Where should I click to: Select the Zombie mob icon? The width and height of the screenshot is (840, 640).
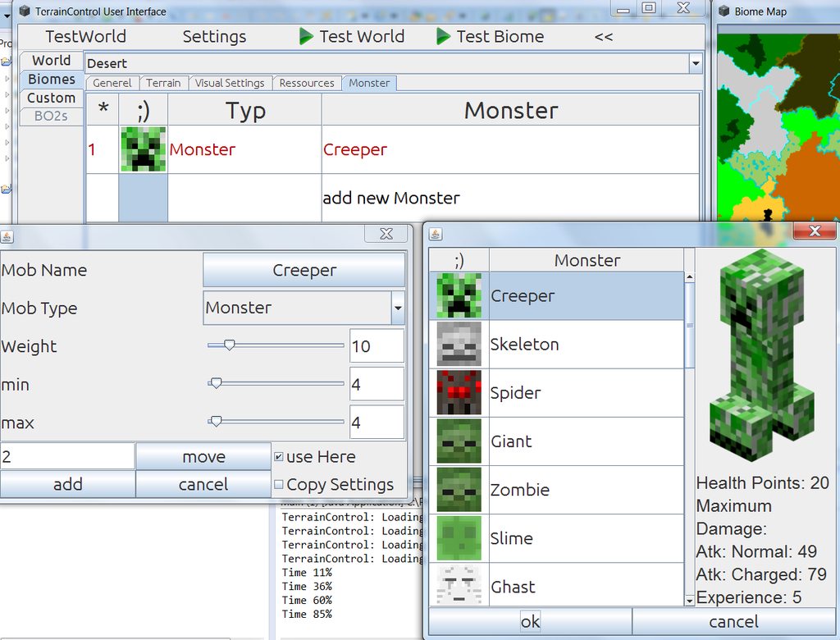458,490
